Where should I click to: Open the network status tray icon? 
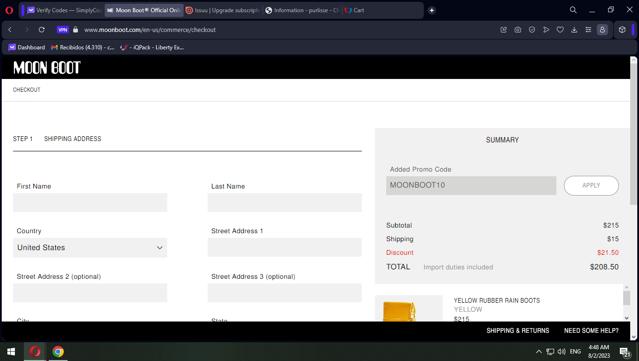550,352
